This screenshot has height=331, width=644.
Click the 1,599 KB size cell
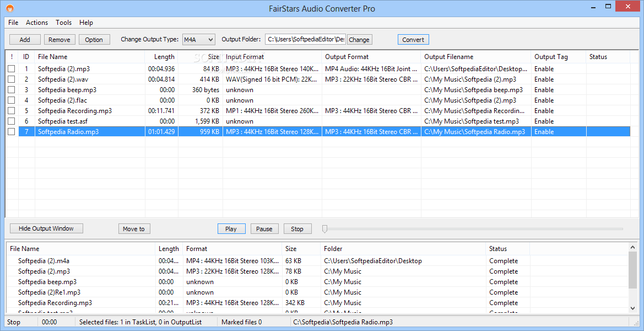click(x=207, y=121)
